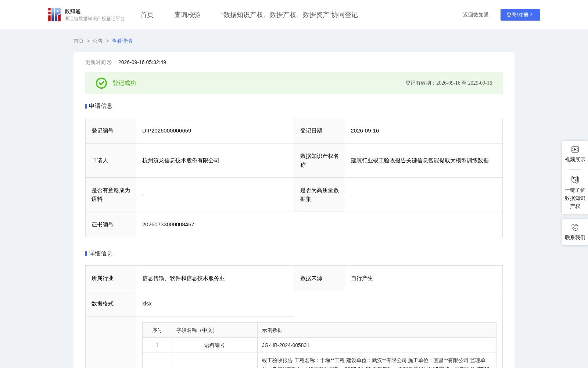This screenshot has width=588, height=368.
Task: Click the 申请信息 section heading
Action: point(101,106)
